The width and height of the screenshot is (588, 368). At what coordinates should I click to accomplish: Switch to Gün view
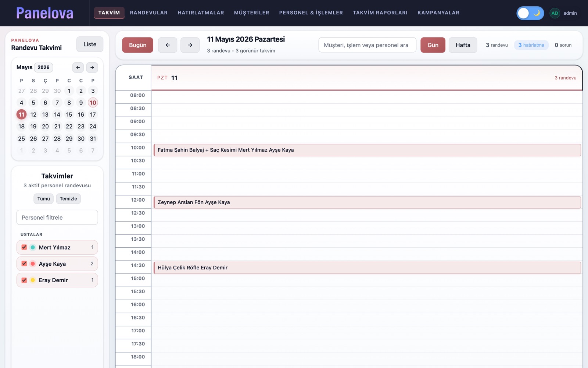[433, 45]
